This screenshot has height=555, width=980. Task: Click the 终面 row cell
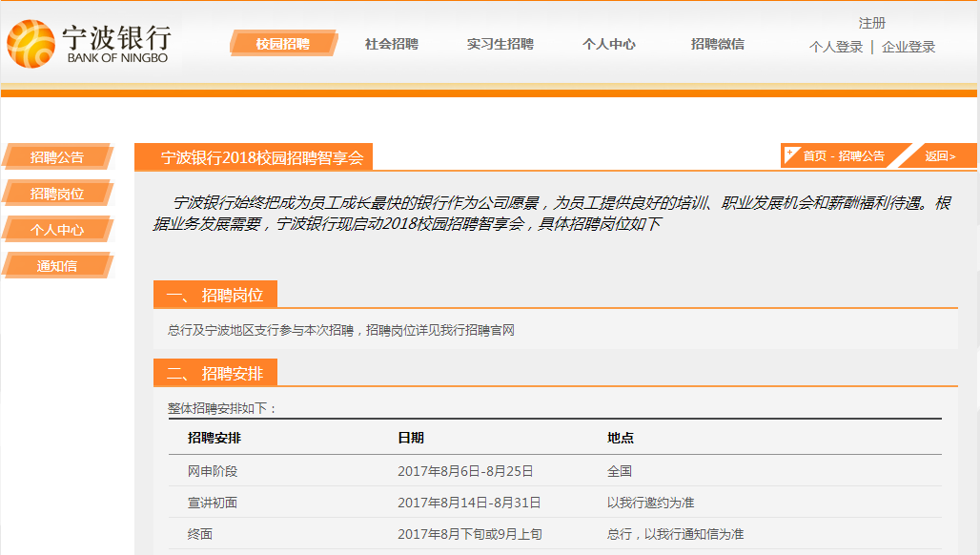click(200, 534)
